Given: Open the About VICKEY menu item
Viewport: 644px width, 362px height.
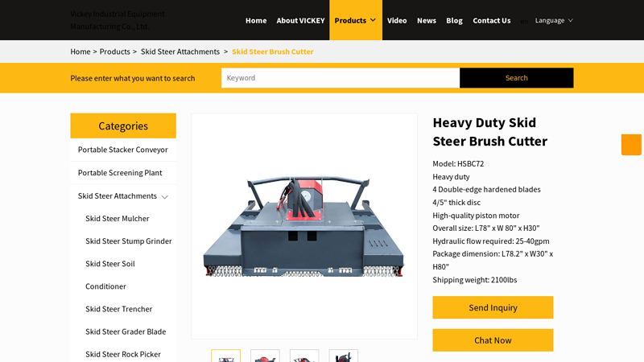Looking at the screenshot, I should click(300, 20).
